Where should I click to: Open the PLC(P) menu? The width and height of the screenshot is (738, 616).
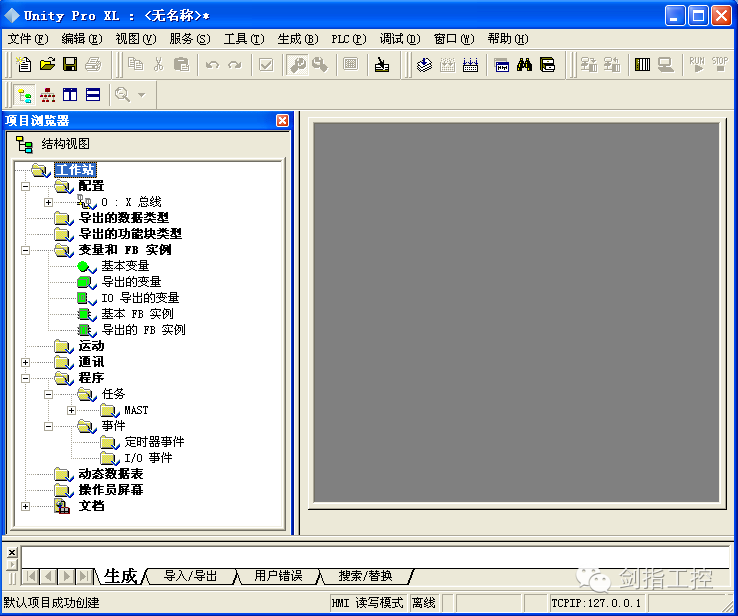tap(349, 39)
